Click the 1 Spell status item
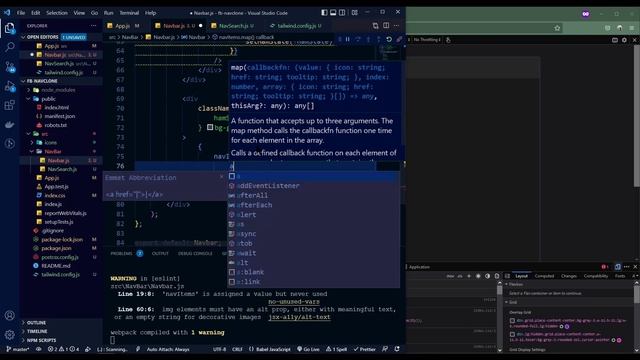This screenshot has height=360, width=640. tap(336, 349)
